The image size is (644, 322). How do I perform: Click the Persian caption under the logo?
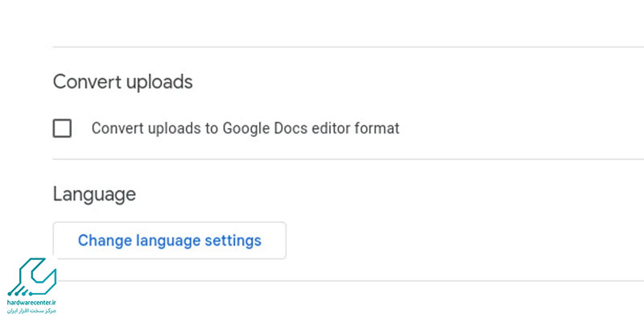31,311
